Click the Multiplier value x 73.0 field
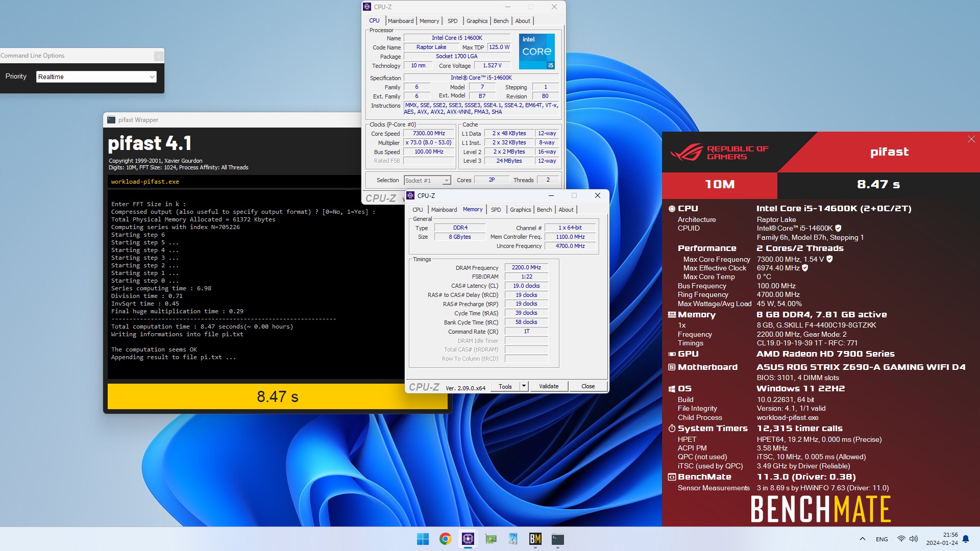This screenshot has width=980, height=551. (429, 143)
